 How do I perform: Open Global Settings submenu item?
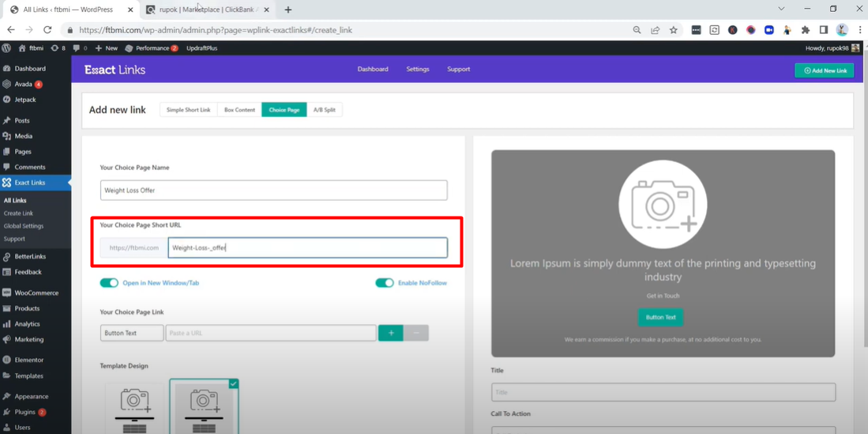[23, 225]
